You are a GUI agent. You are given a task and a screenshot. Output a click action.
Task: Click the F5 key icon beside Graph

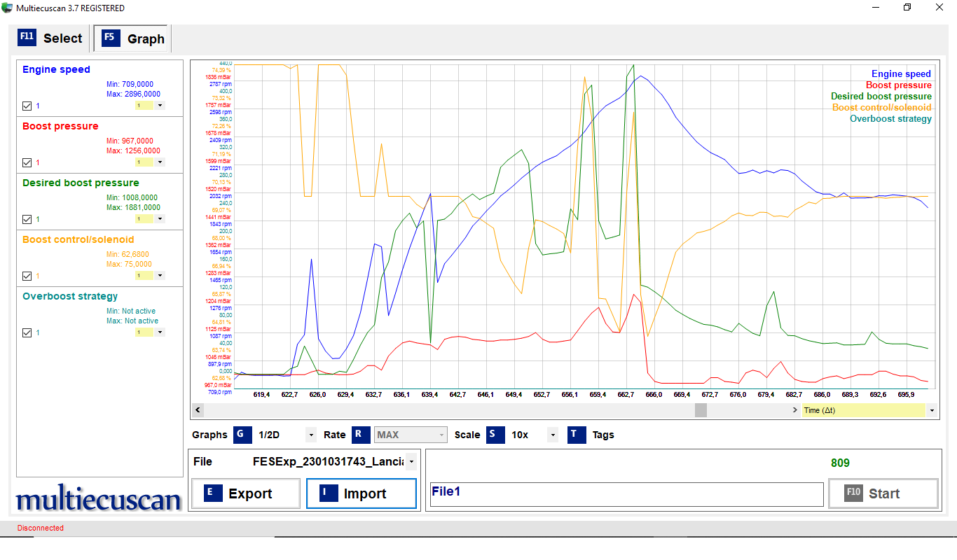click(x=110, y=38)
